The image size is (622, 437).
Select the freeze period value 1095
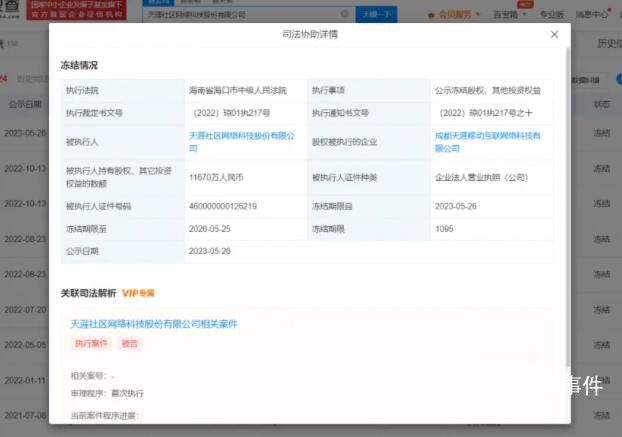444,229
